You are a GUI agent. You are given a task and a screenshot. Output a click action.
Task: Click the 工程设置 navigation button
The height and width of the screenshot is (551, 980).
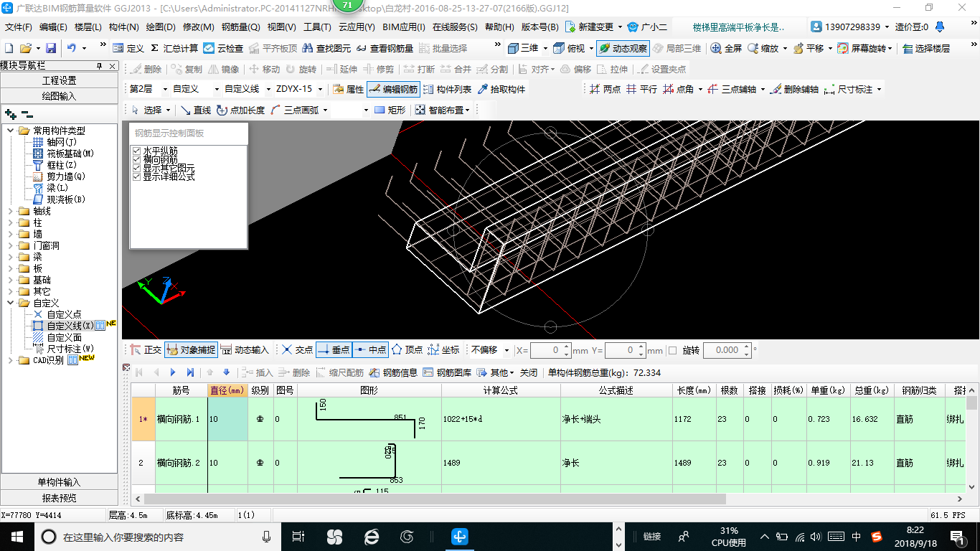coord(59,80)
